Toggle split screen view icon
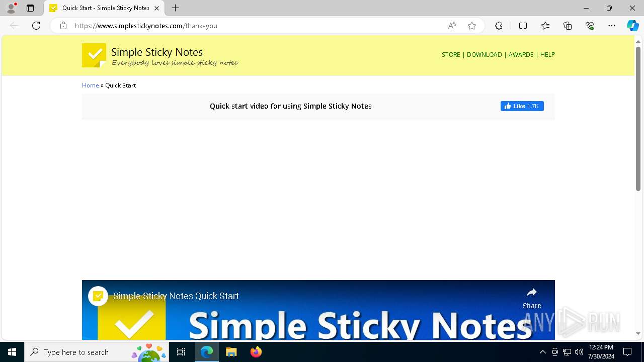Image resolution: width=644 pixels, height=362 pixels. click(x=523, y=26)
